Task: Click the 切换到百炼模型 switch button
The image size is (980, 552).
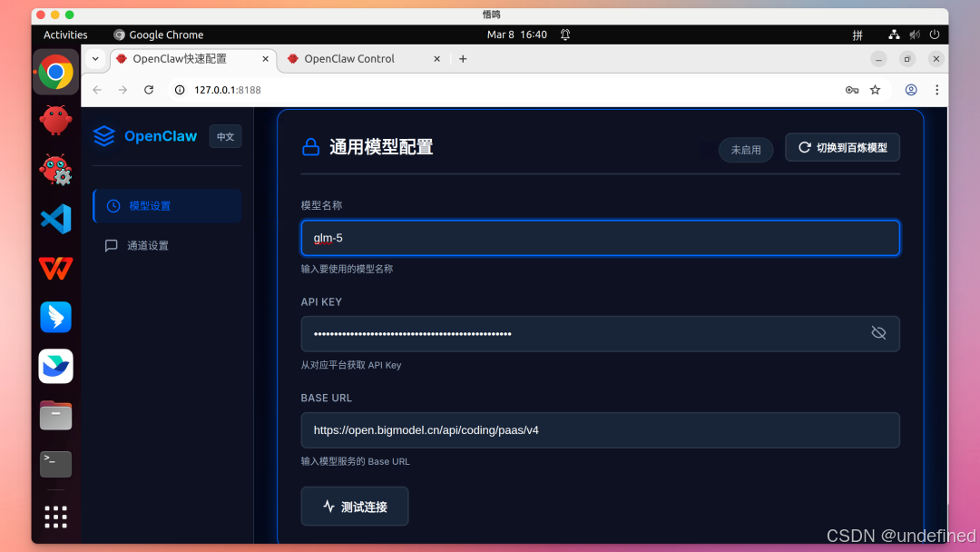Action: tap(842, 147)
